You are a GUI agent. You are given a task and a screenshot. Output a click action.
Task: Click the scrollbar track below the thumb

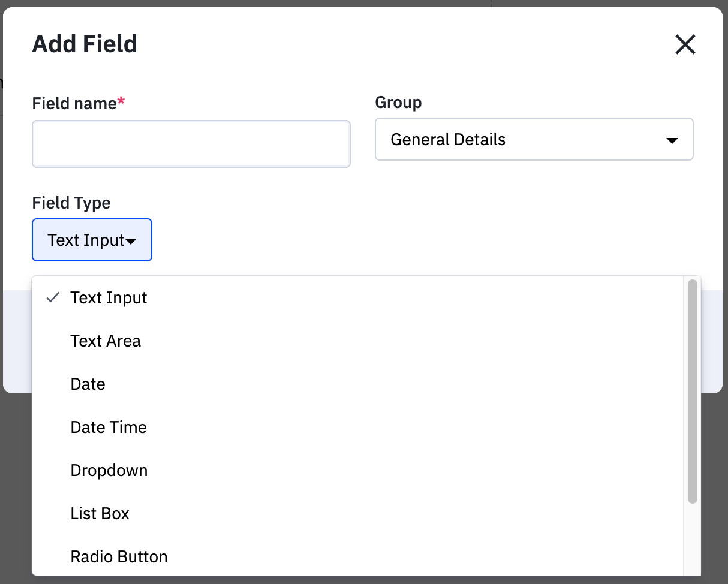pyautogui.click(x=693, y=540)
